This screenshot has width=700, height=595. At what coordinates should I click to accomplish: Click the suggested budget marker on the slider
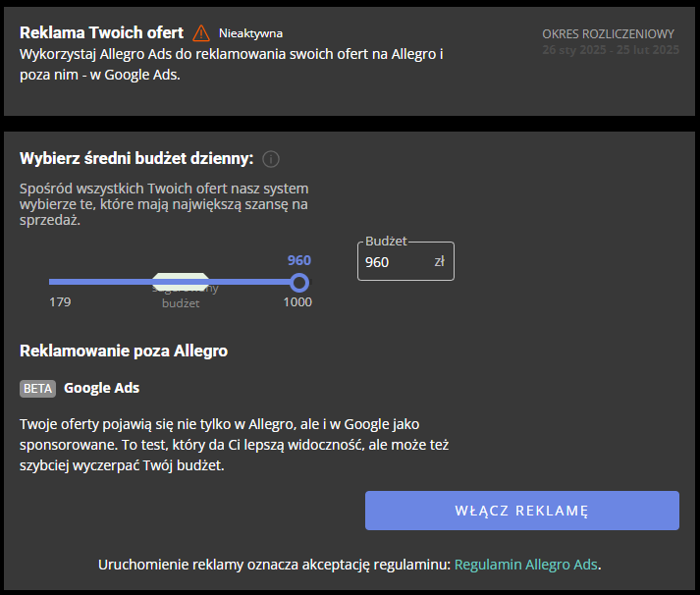(x=181, y=282)
